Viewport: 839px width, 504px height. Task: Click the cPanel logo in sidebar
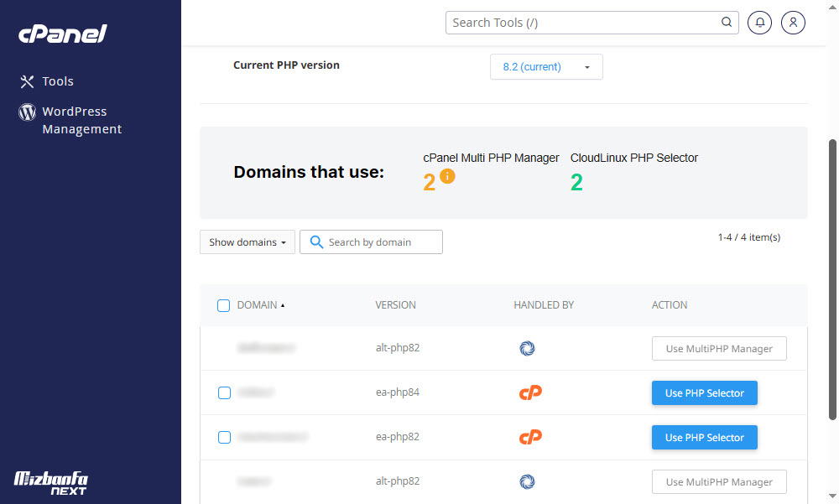(x=61, y=34)
